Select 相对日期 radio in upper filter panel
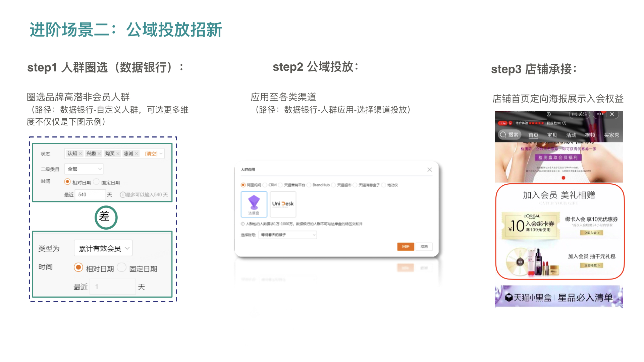 tap(67, 182)
